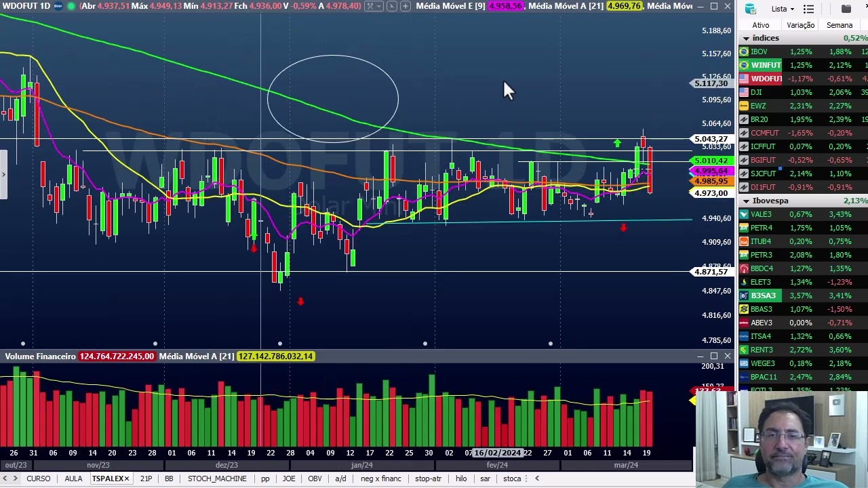Collapse tab list using arrow after stoca
This screenshot has height=488, width=868.
coord(537,479)
